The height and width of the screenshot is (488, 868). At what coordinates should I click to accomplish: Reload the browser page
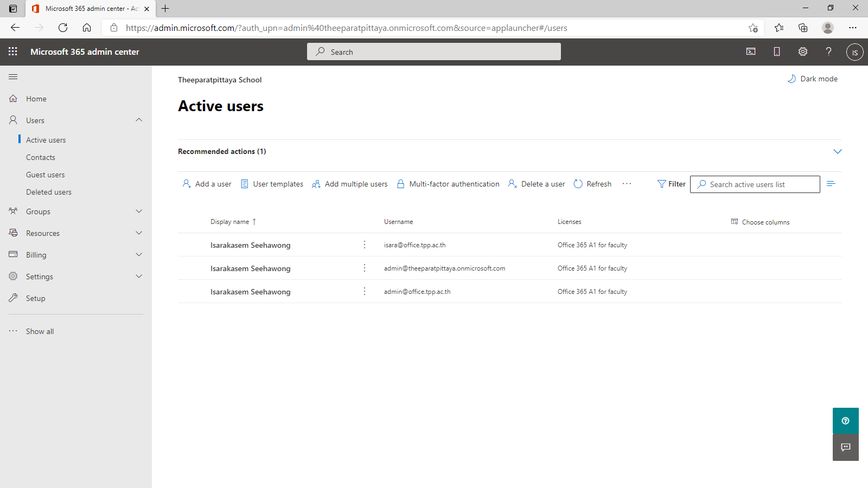coord(63,28)
